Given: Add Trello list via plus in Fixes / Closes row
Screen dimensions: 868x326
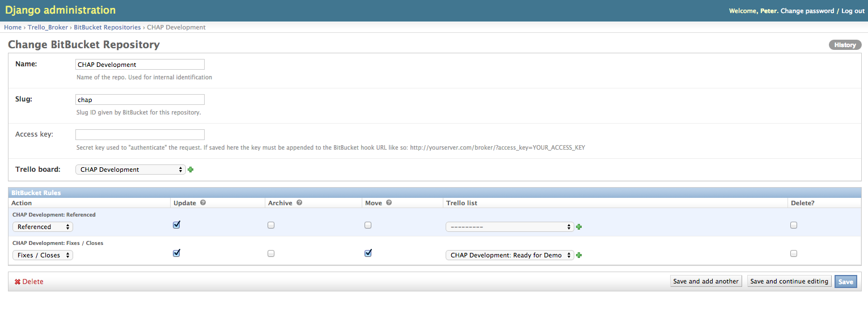Looking at the screenshot, I should tap(579, 255).
